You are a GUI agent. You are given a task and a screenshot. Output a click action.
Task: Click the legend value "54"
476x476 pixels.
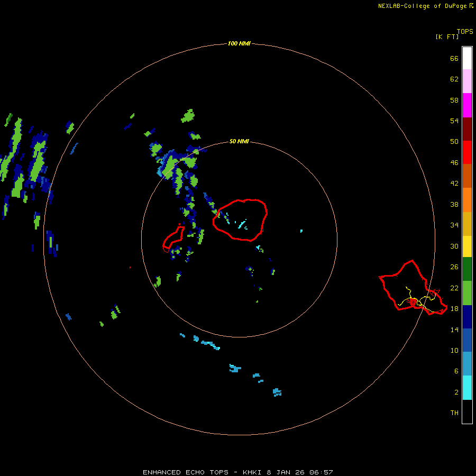454,121
